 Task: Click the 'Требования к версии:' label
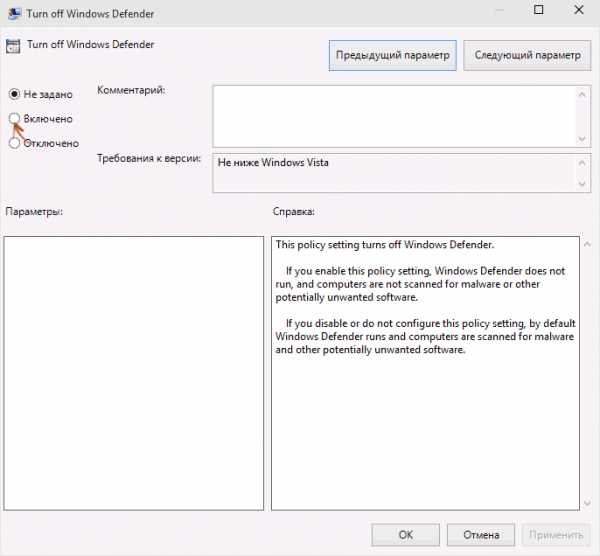[149, 158]
